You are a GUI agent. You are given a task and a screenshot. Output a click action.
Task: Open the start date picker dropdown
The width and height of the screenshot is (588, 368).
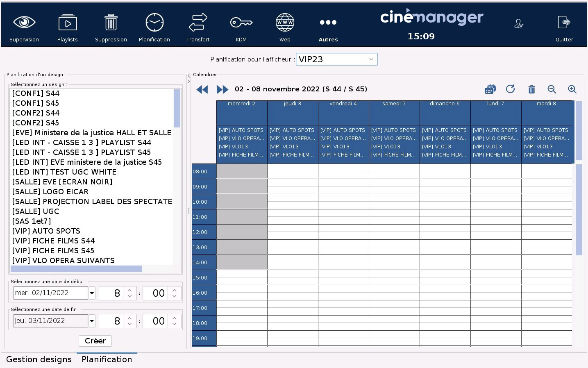(92, 293)
